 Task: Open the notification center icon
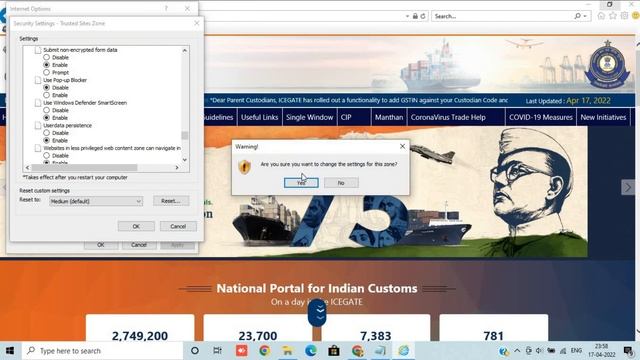tap(628, 351)
